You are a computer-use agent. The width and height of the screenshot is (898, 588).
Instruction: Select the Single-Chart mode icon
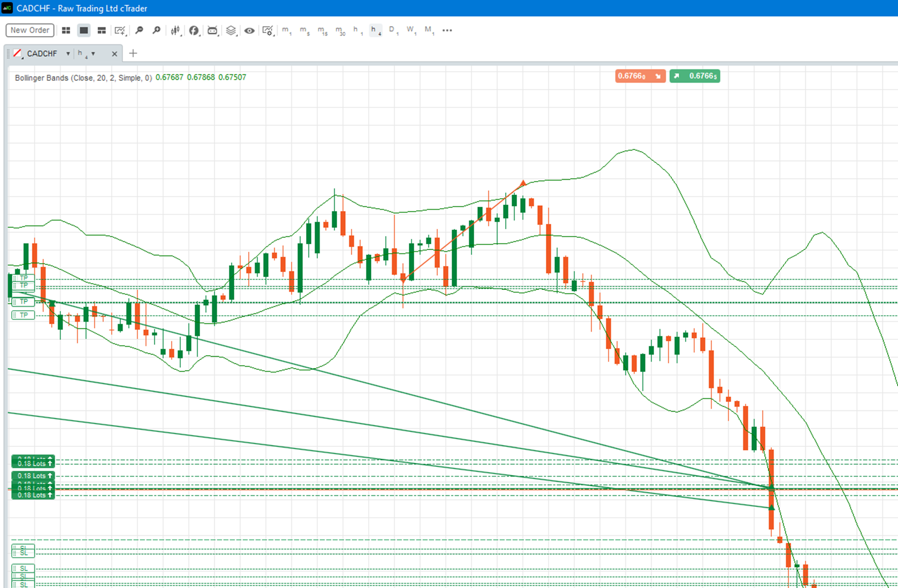coord(84,30)
